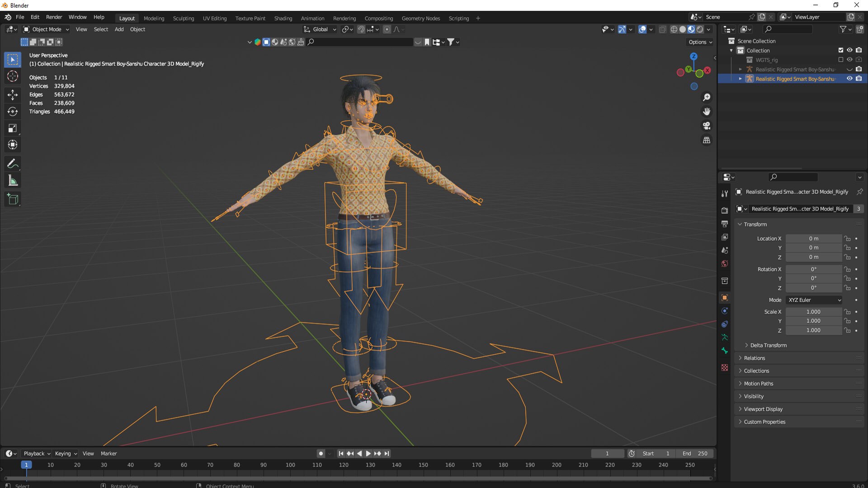Open Object Mode dropdown
868x488 pixels.
[46, 29]
